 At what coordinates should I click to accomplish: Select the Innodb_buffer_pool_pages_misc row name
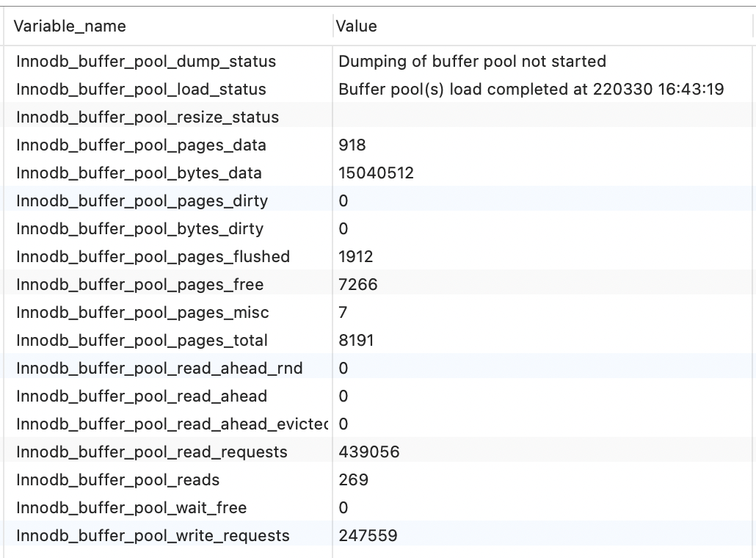click(x=142, y=313)
